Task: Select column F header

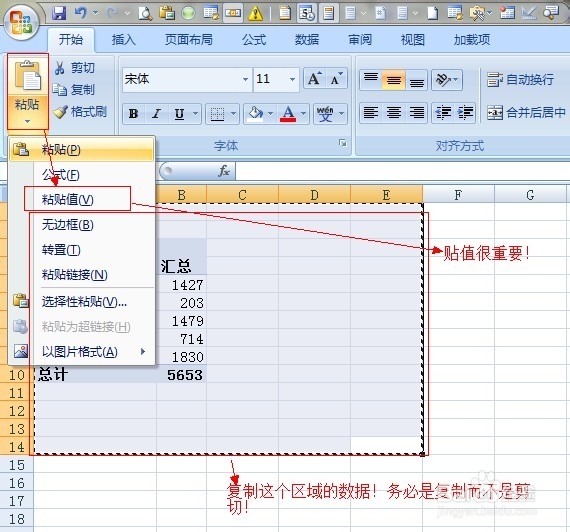Action: [x=458, y=195]
